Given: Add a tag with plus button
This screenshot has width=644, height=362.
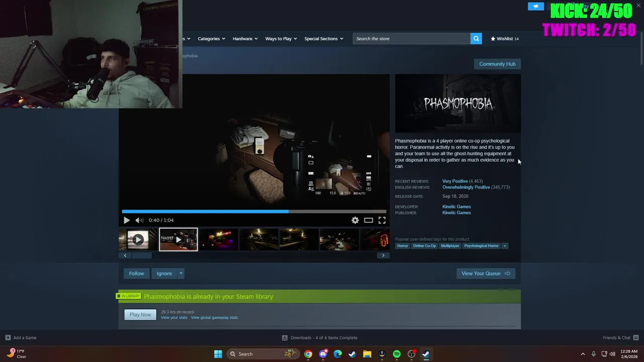Looking at the screenshot, I should pyautogui.click(x=505, y=246).
